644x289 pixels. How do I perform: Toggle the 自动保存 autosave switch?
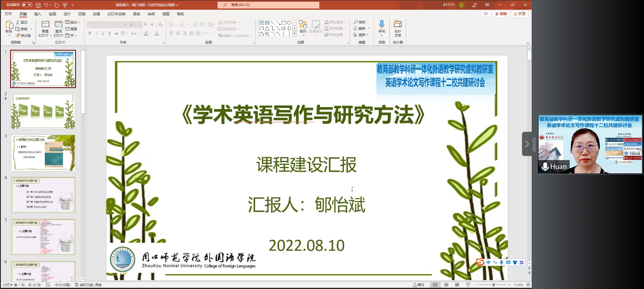click(x=27, y=5)
